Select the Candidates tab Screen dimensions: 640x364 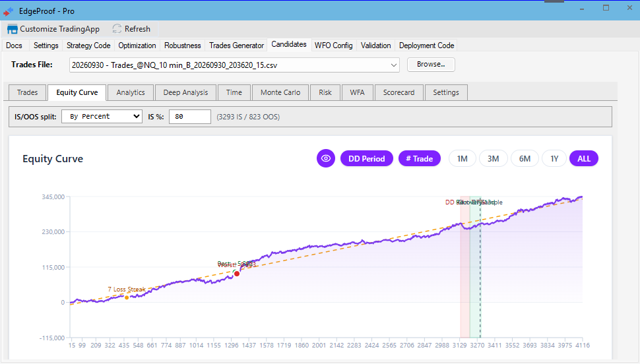(x=289, y=44)
